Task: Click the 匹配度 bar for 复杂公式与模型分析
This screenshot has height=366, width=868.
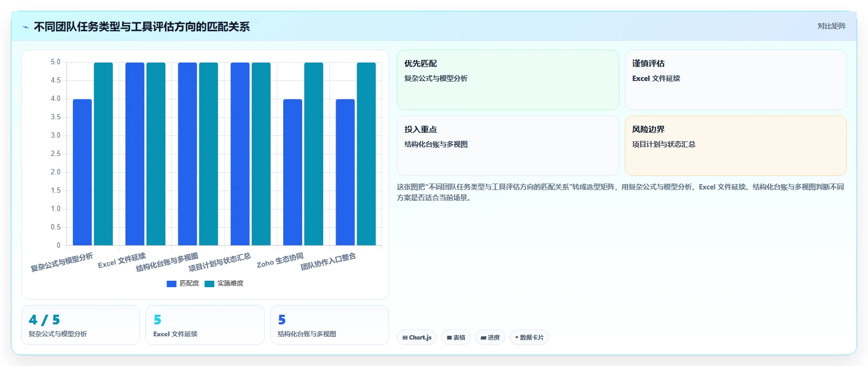Action: [82, 172]
